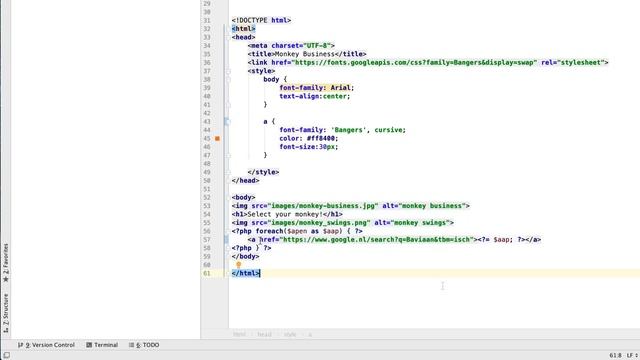640x360 pixels.
Task: Select the 'html' breadcrumb below the editor
Action: coord(239,334)
